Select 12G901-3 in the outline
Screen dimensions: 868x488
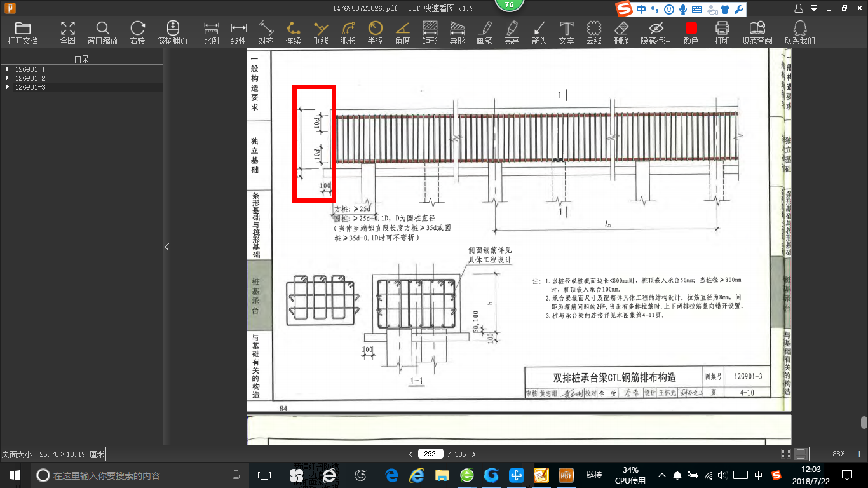tap(30, 86)
